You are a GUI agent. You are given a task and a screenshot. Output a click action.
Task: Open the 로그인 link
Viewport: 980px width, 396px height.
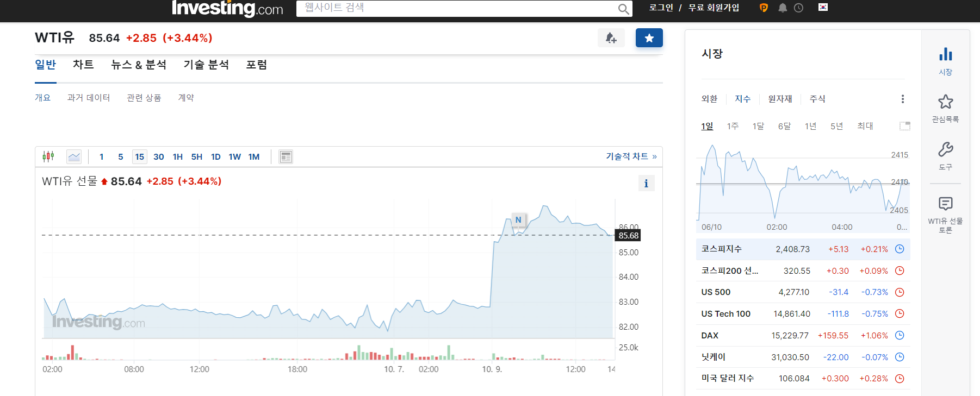pos(661,8)
